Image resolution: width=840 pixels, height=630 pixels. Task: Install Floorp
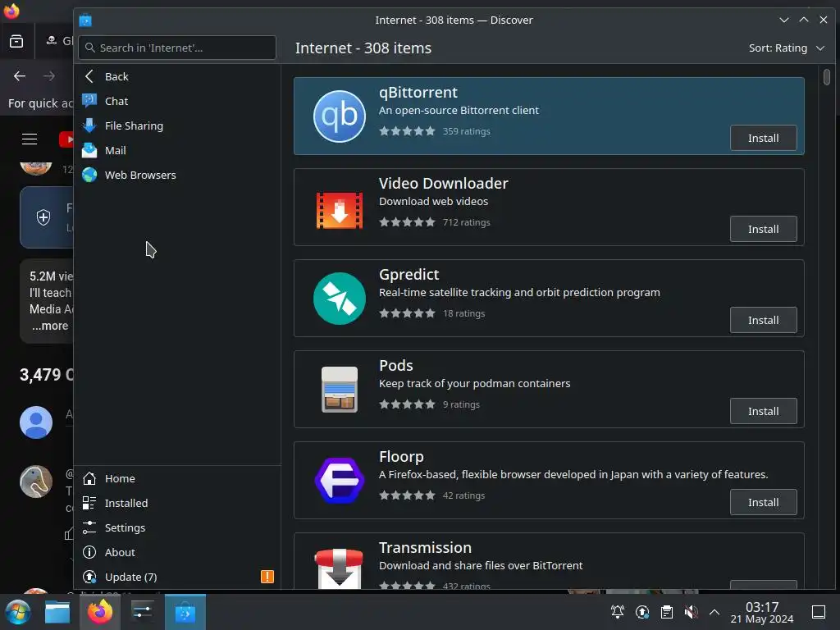coord(763,503)
